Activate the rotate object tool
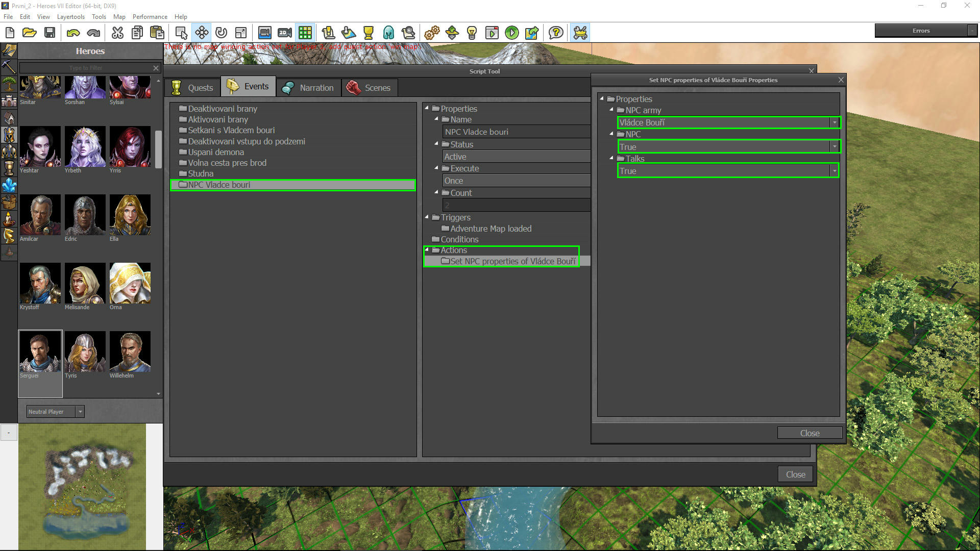This screenshot has width=980, height=551. click(221, 33)
